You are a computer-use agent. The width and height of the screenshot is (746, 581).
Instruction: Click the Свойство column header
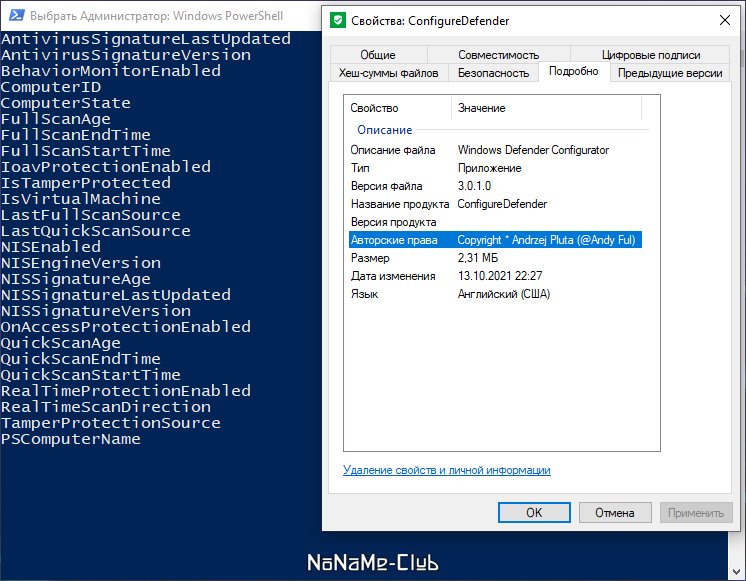point(398,108)
